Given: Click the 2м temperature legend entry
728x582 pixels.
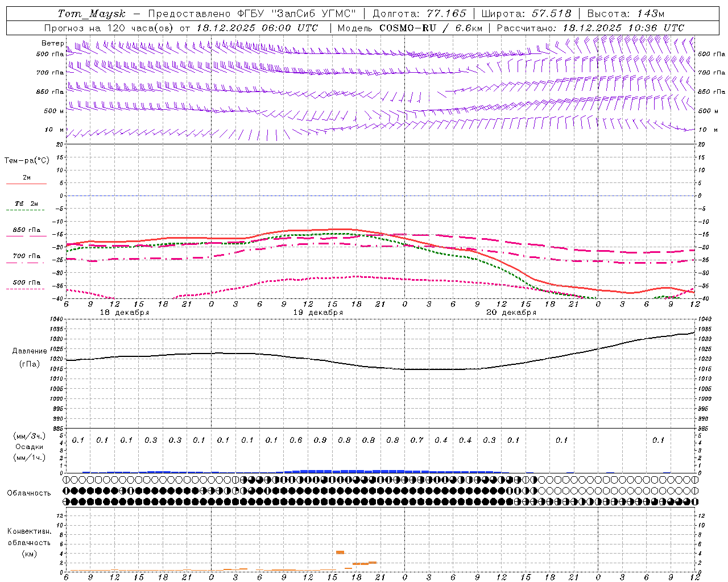Looking at the screenshot, I should click(x=27, y=178).
